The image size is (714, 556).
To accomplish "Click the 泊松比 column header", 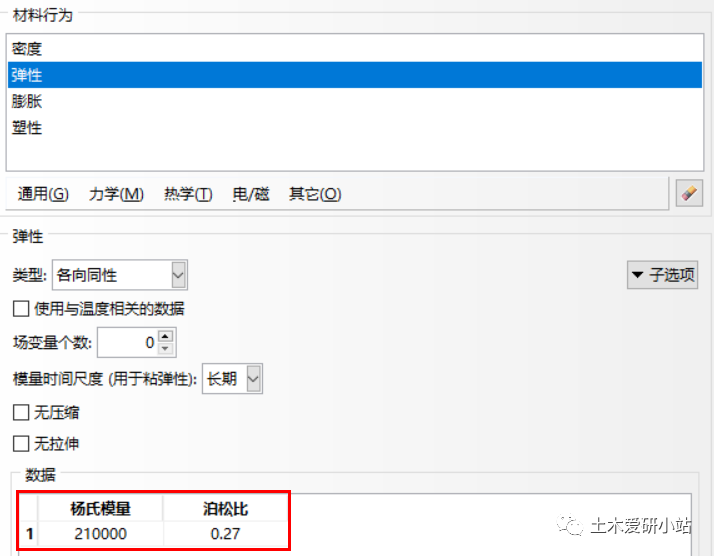I will (x=225, y=509).
